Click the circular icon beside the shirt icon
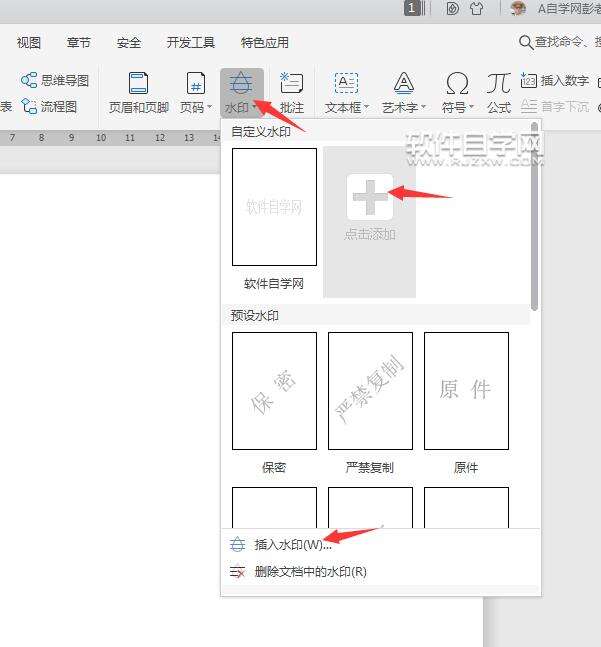The width and height of the screenshot is (601, 647). click(x=453, y=9)
